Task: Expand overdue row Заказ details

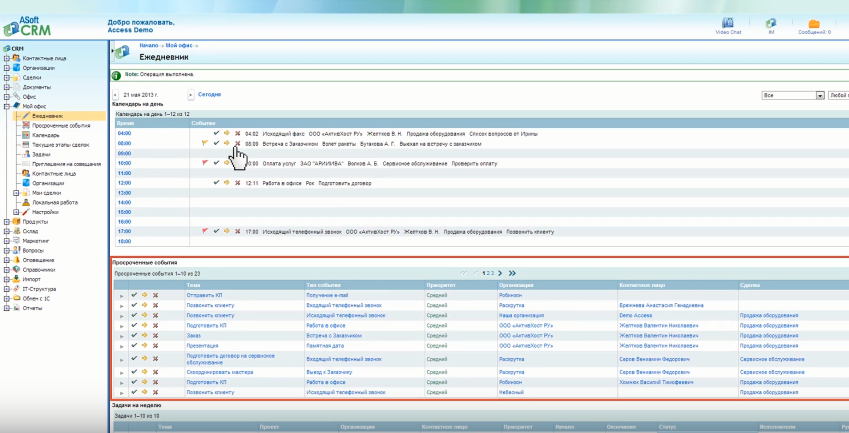Action: click(x=121, y=336)
